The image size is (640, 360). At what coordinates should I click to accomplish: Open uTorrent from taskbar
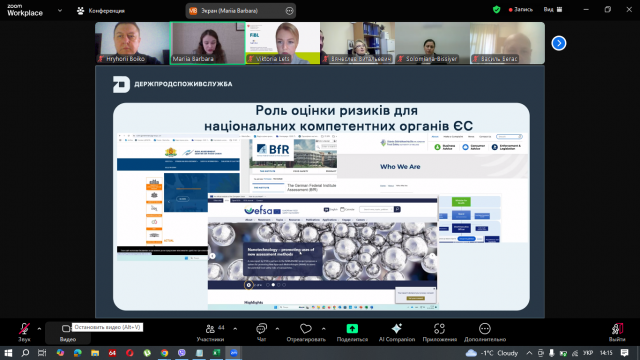(147, 353)
